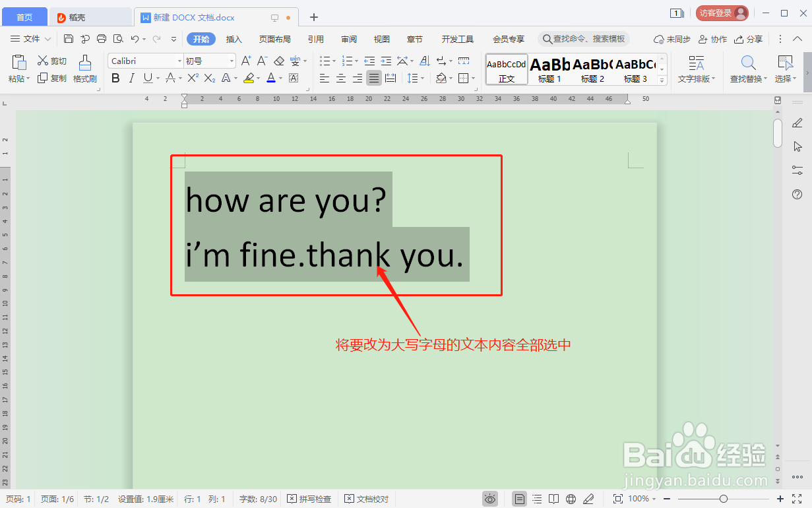Clear formatting with the eraser icon
The image size is (812, 508).
278,61
